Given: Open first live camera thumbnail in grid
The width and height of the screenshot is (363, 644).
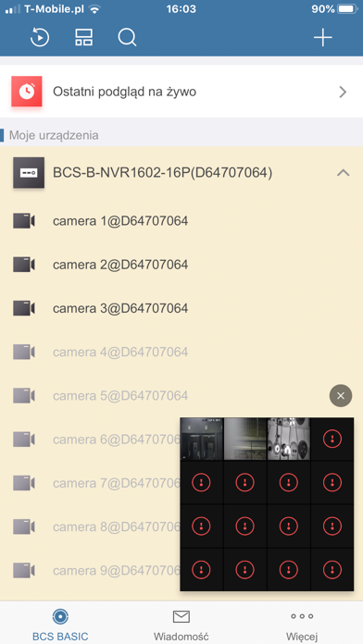Looking at the screenshot, I should (x=202, y=440).
